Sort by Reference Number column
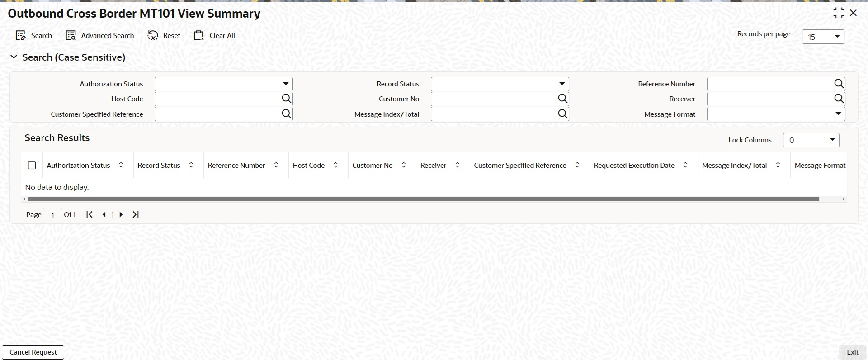The height and width of the screenshot is (360, 868). 276,166
